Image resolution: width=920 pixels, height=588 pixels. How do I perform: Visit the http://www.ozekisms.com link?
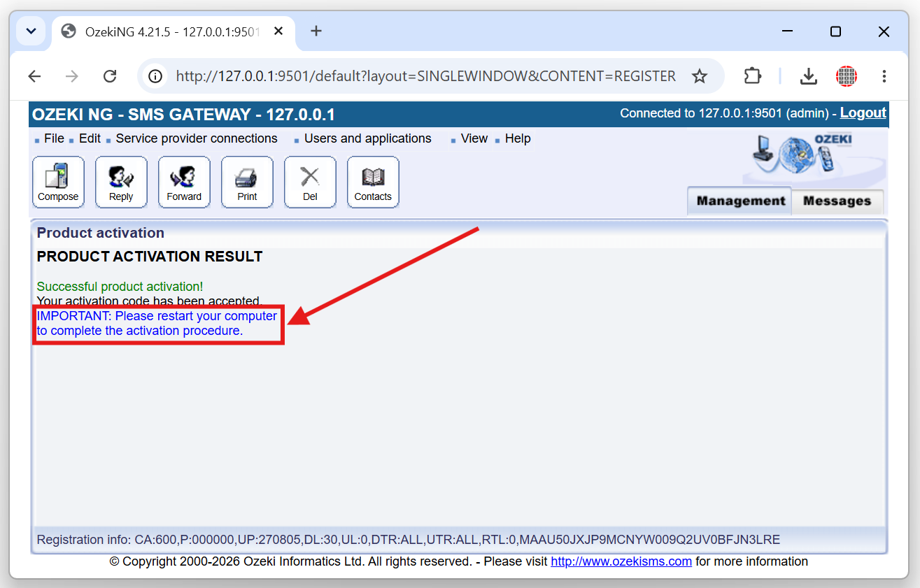point(621,561)
